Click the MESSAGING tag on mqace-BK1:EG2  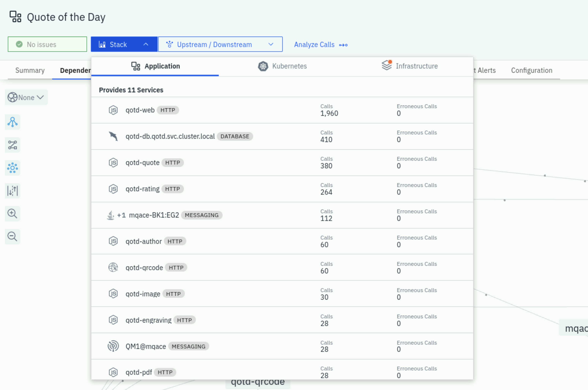coord(202,215)
